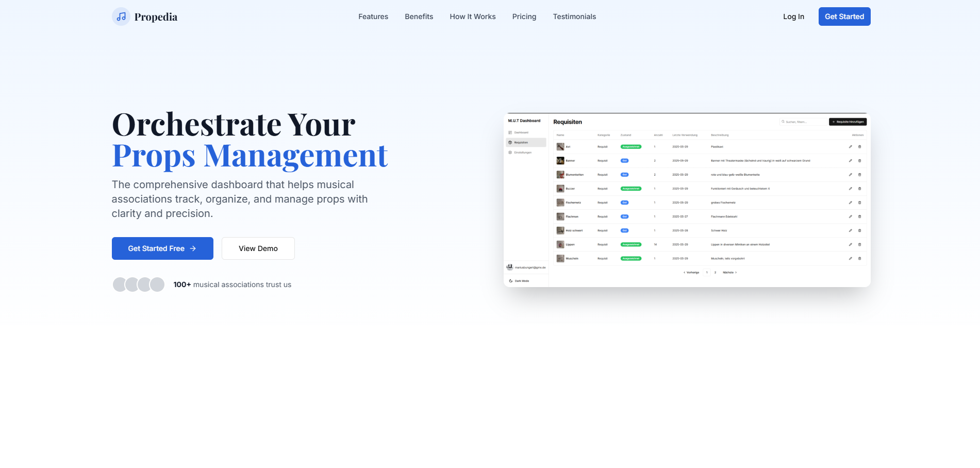Edit the Fischernetz row via pencil icon
Screen dimensions: 980x468
click(851, 203)
